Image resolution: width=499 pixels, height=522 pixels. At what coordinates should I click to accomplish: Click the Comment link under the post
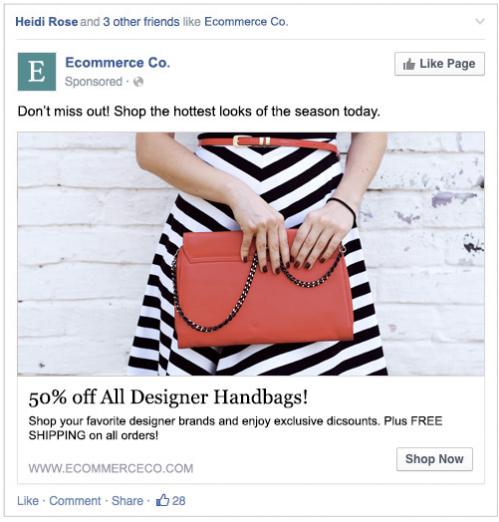pos(75,501)
